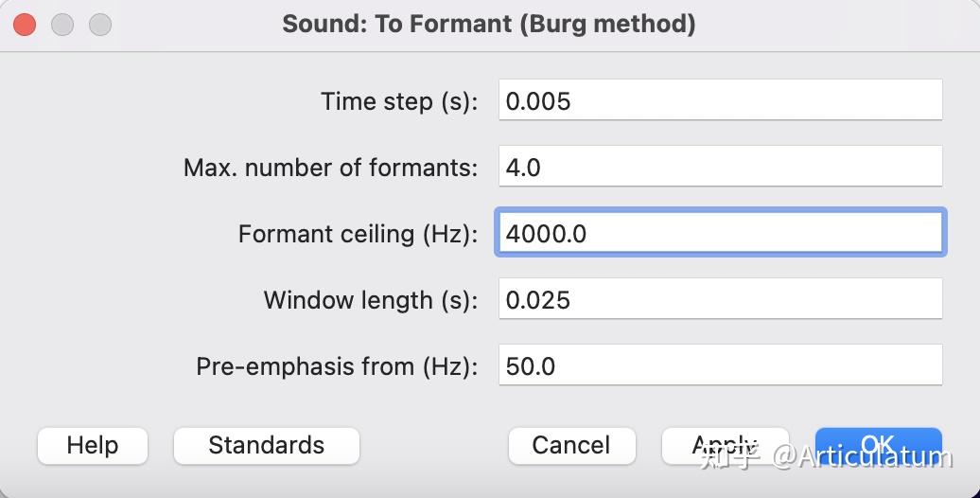The height and width of the screenshot is (498, 980).
Task: Click the "Max. number of formants:" label
Action: tap(330, 168)
